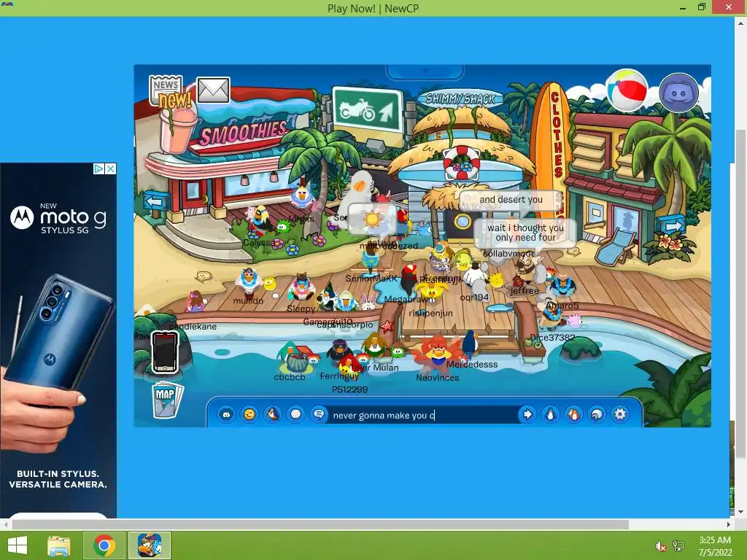Screen dimensions: 747x560
Task: Open the settings gear icon
Action: click(620, 415)
